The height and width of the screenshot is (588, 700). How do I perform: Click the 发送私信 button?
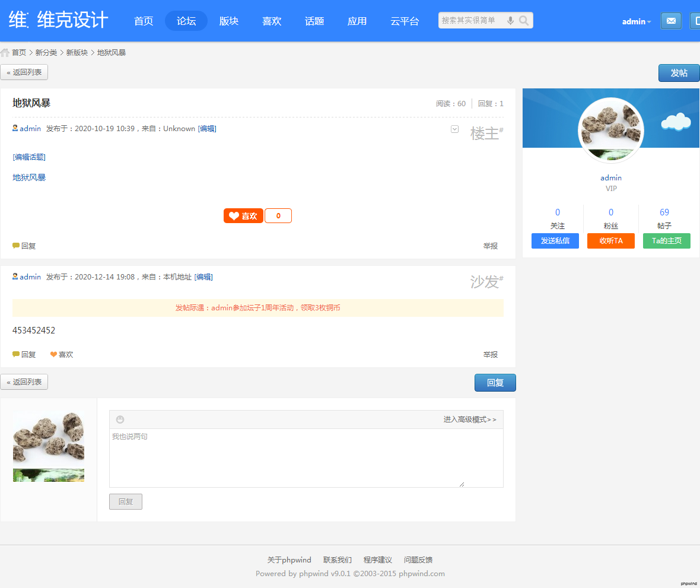click(x=555, y=241)
